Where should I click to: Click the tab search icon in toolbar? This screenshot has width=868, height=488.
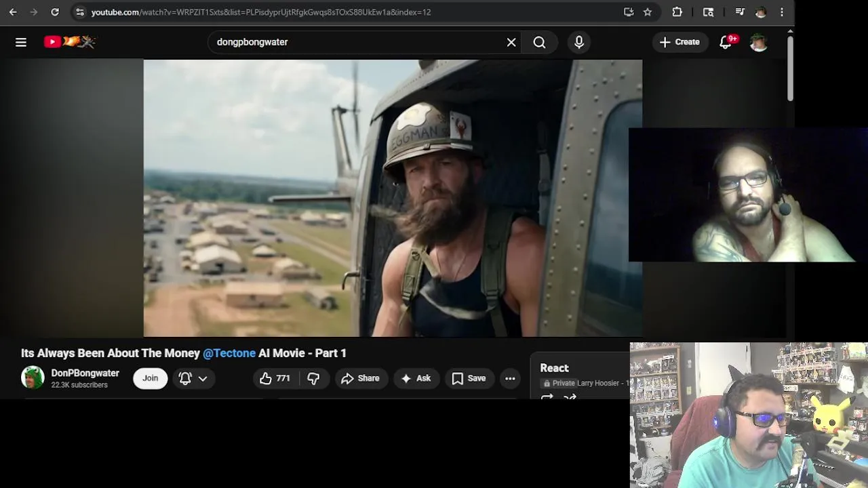click(x=708, y=12)
